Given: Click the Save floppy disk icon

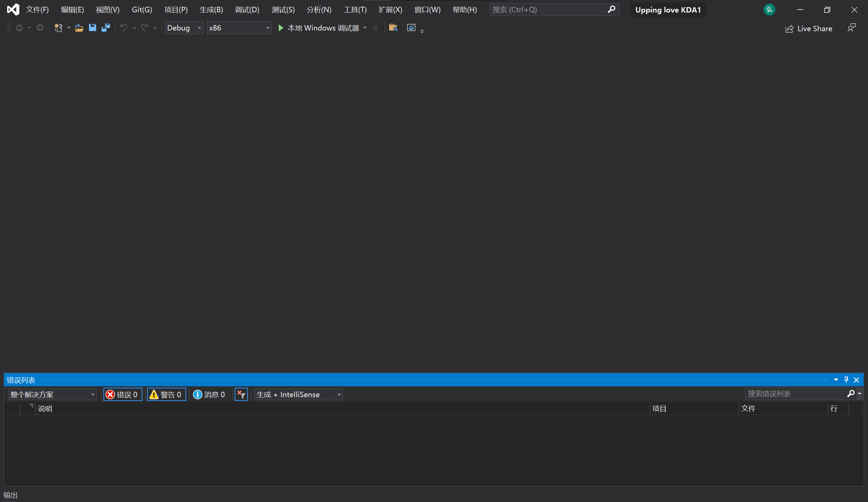Looking at the screenshot, I should pos(92,28).
